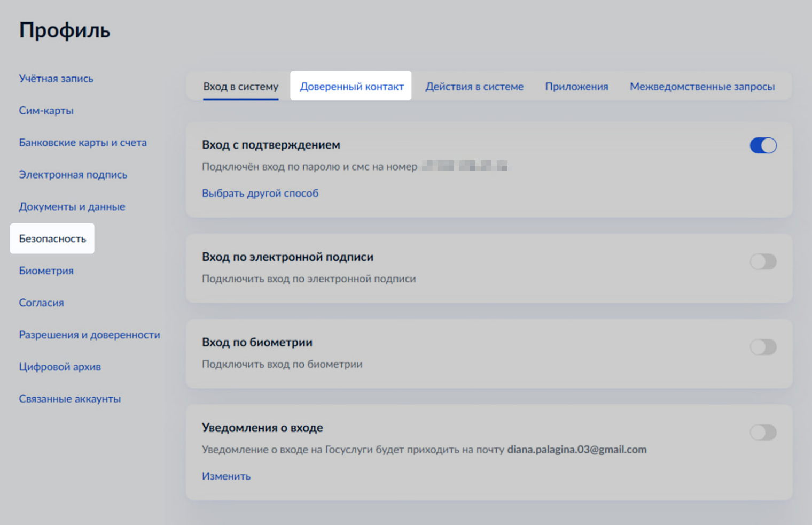Turn on Вход по биометрии switch
812x525 pixels.
[x=763, y=348]
